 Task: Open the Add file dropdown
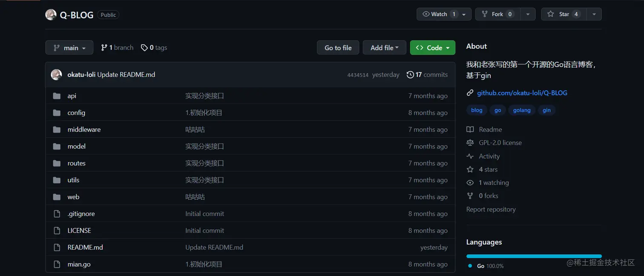tap(385, 48)
